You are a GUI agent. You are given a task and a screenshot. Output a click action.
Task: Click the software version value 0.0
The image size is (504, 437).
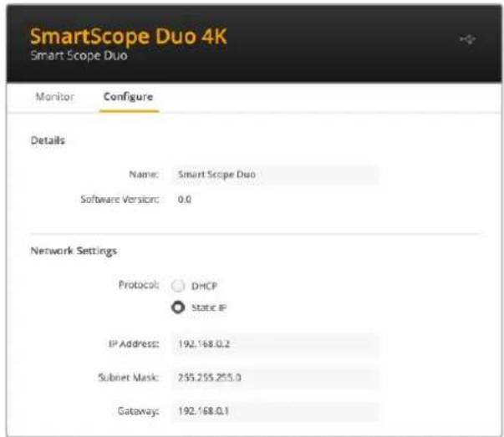185,200
